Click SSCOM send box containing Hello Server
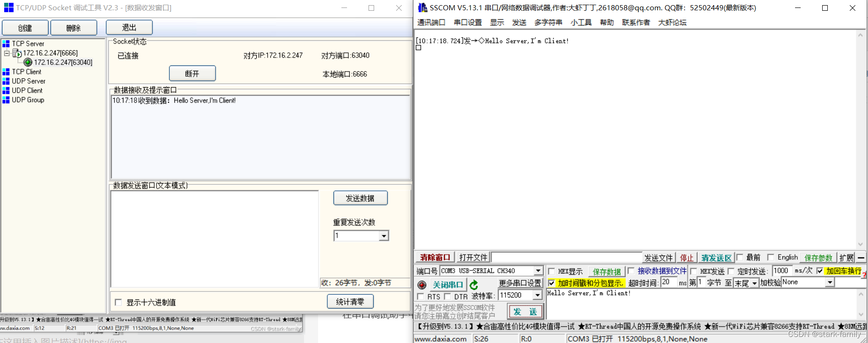The height and width of the screenshot is (343, 868). pos(702,303)
